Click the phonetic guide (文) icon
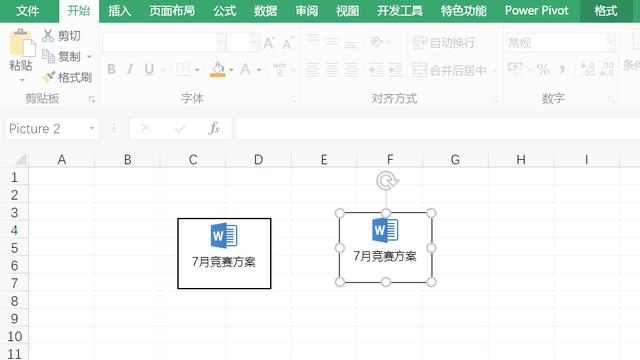640x360 pixels. [x=279, y=69]
